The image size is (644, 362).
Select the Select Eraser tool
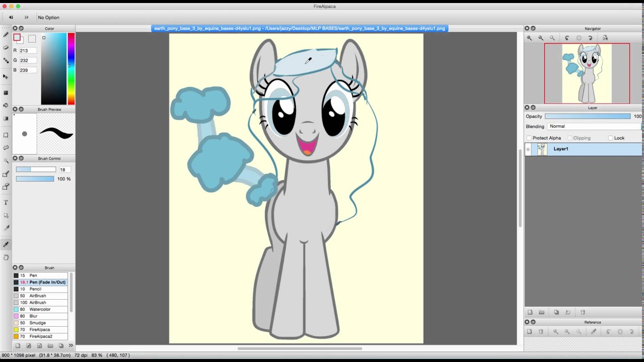6,187
